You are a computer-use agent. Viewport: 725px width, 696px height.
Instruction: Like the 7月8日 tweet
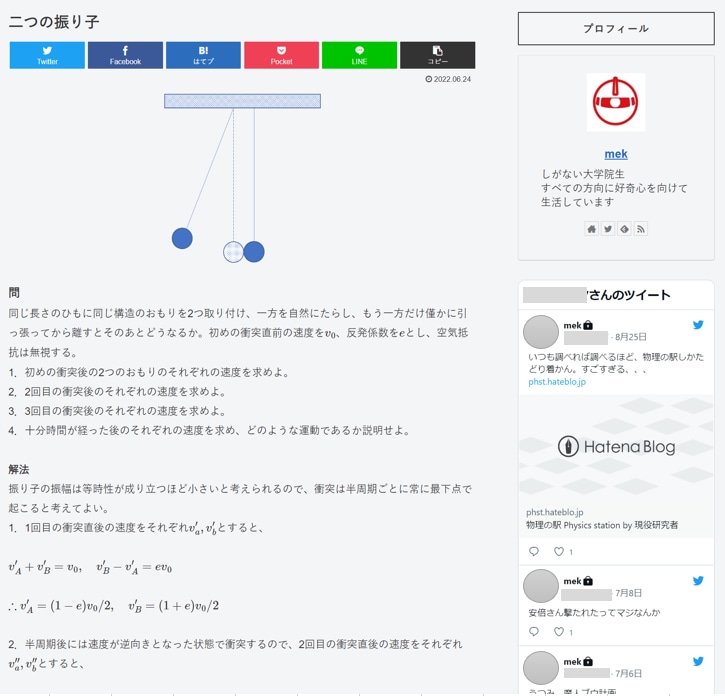click(x=559, y=631)
